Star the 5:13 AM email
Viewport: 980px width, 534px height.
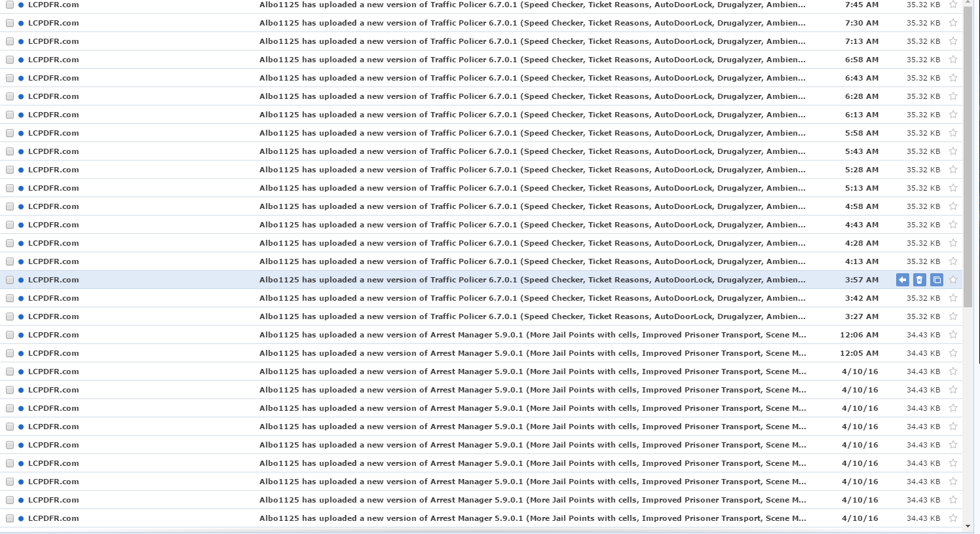point(953,188)
